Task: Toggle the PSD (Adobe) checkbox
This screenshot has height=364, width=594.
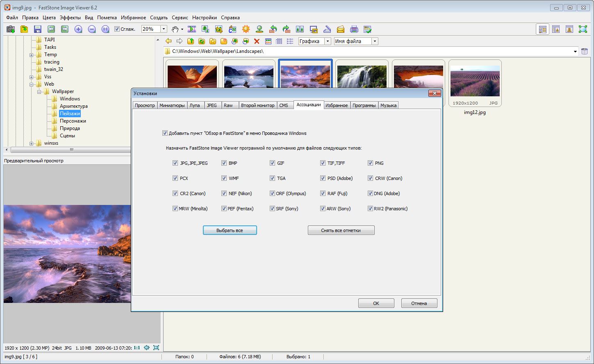Action: coord(323,178)
